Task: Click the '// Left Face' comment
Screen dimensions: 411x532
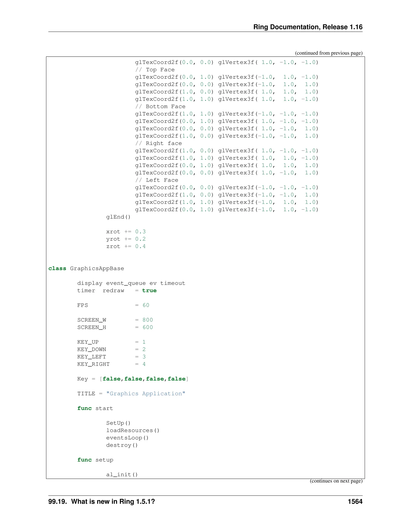Action: point(157,180)
